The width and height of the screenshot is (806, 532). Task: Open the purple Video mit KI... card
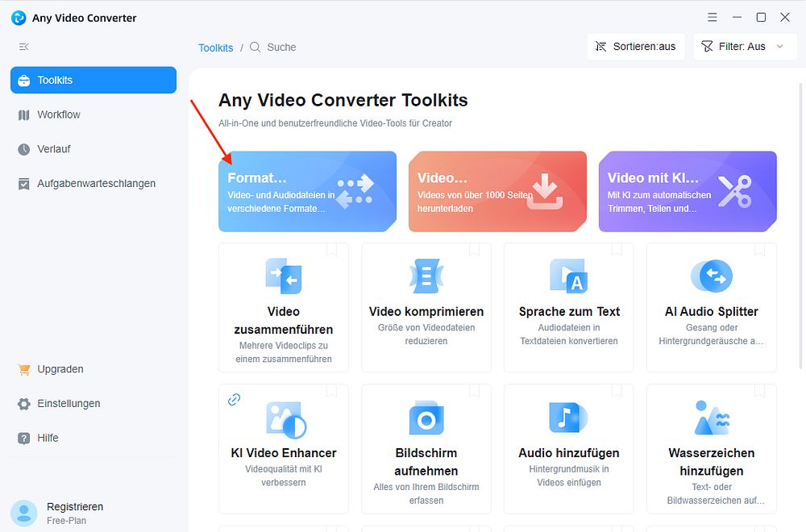point(688,191)
